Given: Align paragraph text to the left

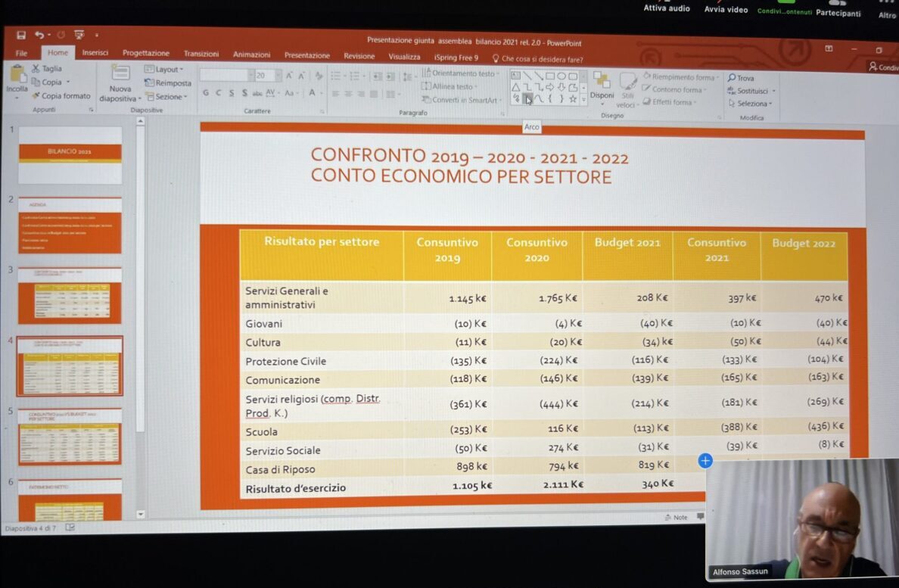Looking at the screenshot, I should (335, 94).
